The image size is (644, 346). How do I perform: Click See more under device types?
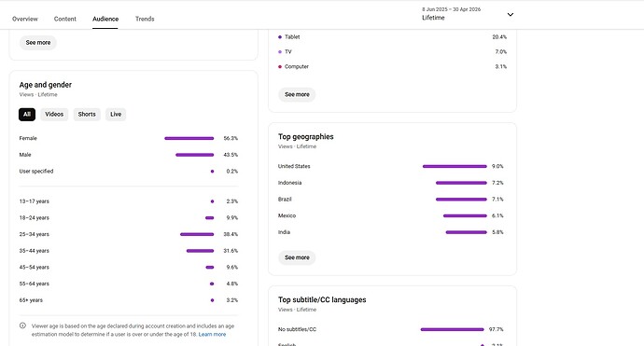(297, 94)
